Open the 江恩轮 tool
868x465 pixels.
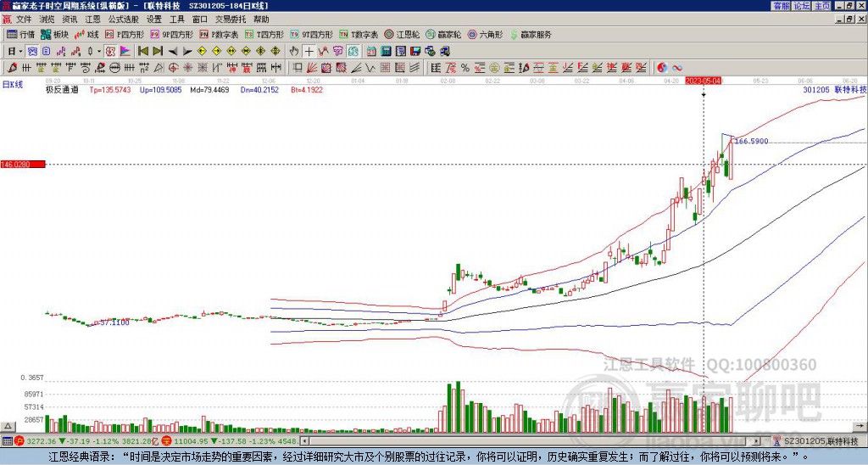[403, 34]
